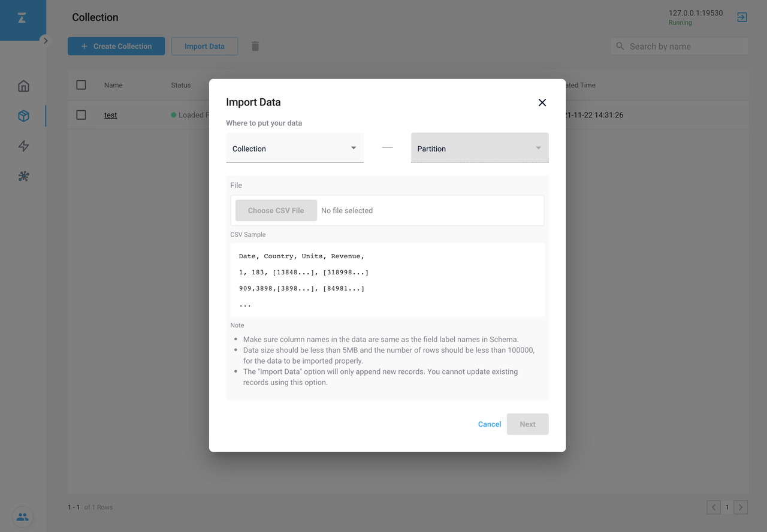Click the '1 - 1 of 1 Rows' text
Viewport: 767px width, 532px height.
(90, 507)
